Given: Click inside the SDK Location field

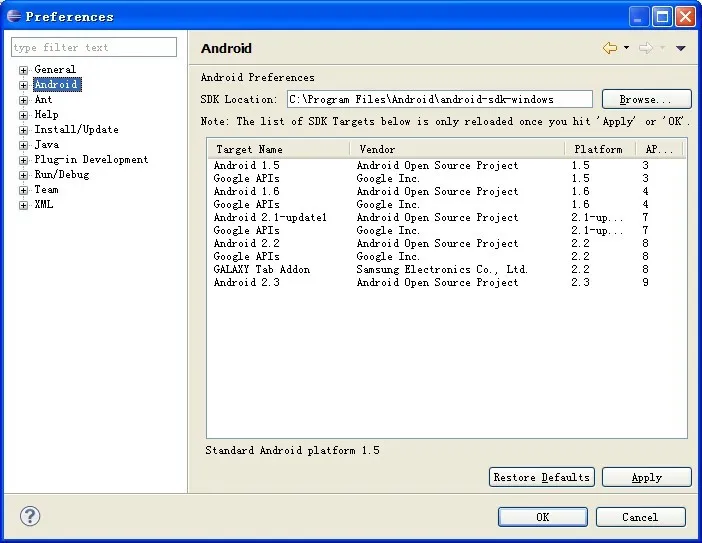Looking at the screenshot, I should (440, 99).
